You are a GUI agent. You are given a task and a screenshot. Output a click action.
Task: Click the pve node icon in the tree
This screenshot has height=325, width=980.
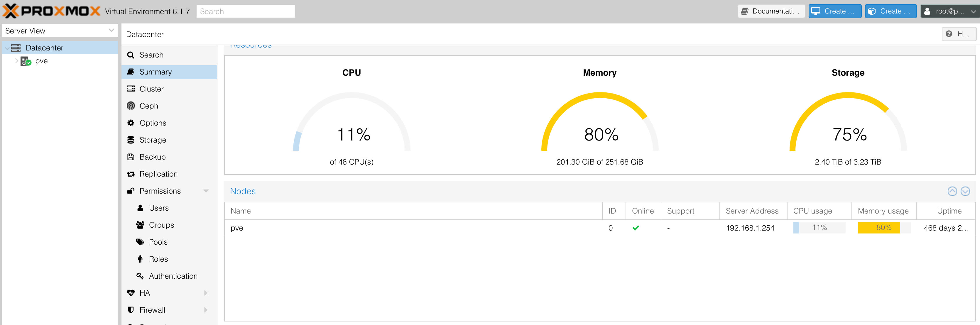[x=26, y=61]
